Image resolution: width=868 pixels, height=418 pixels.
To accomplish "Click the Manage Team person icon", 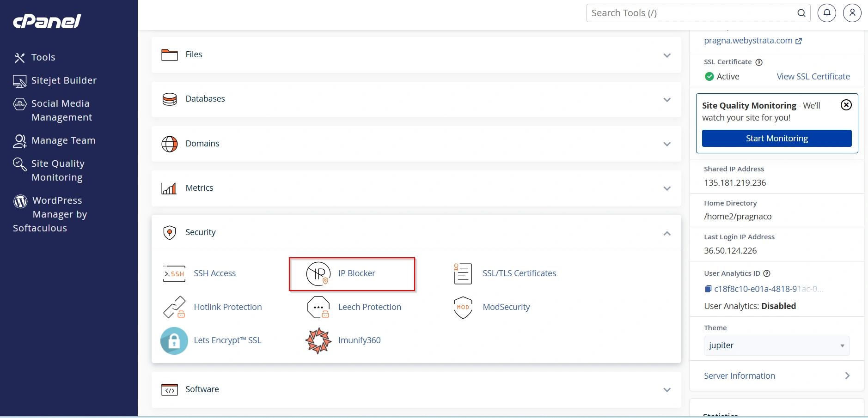I will point(19,141).
